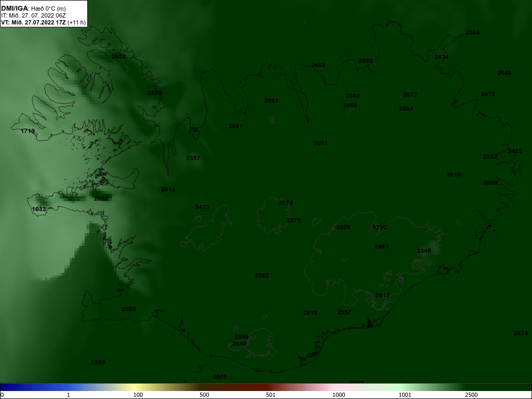This screenshot has width=532, height=399.
Task: Click the map value 2475
Action: 488,94
